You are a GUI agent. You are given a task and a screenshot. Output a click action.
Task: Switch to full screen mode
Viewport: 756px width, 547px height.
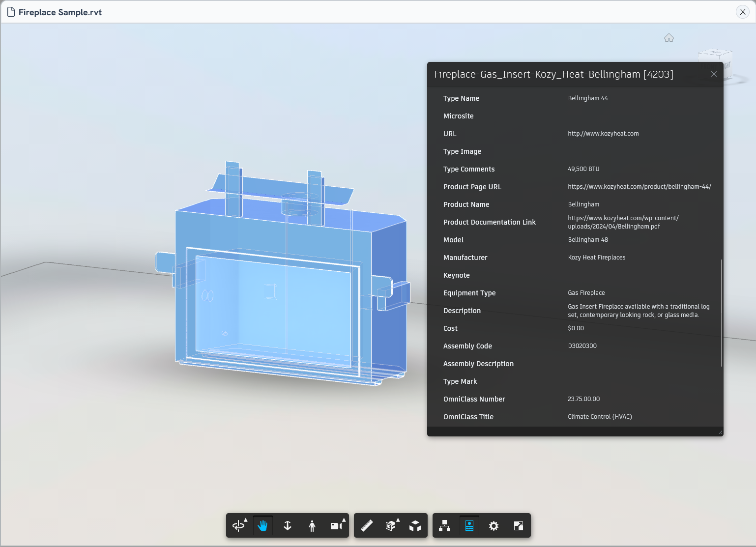[x=519, y=526]
